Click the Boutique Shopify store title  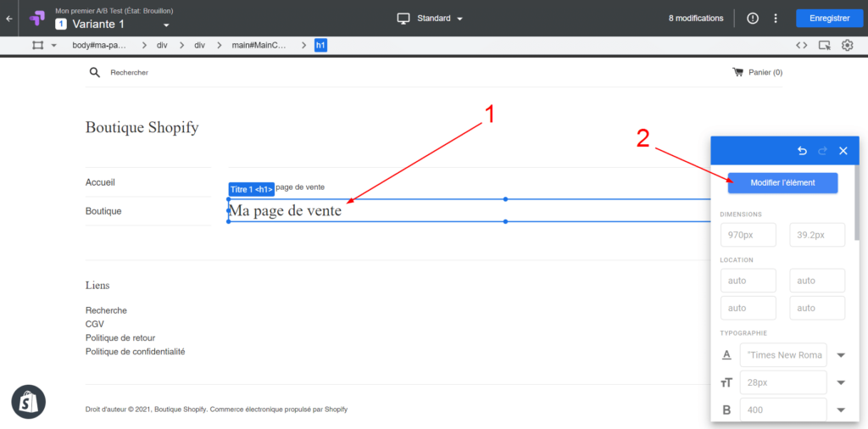[142, 128]
